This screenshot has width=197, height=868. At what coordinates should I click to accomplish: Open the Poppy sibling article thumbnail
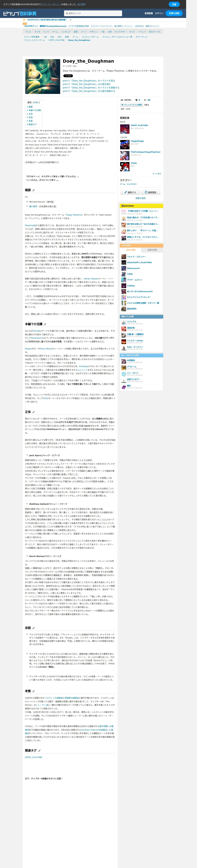coord(125,167)
